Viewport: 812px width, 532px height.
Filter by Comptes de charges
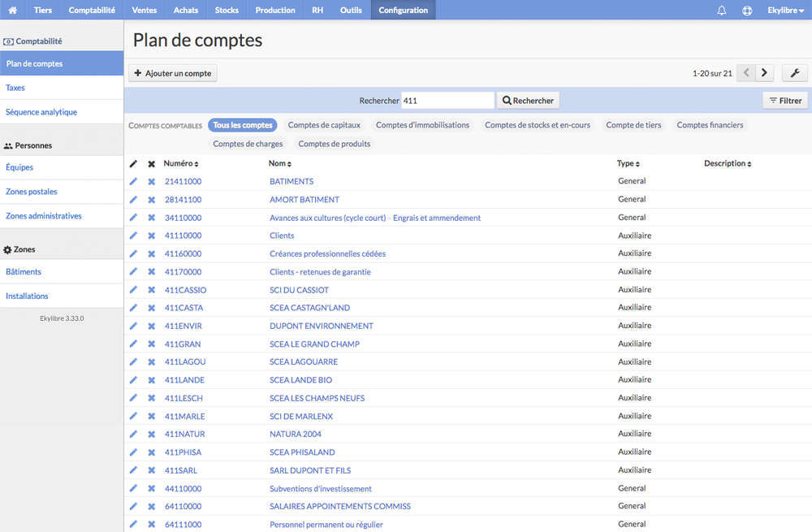click(x=248, y=144)
